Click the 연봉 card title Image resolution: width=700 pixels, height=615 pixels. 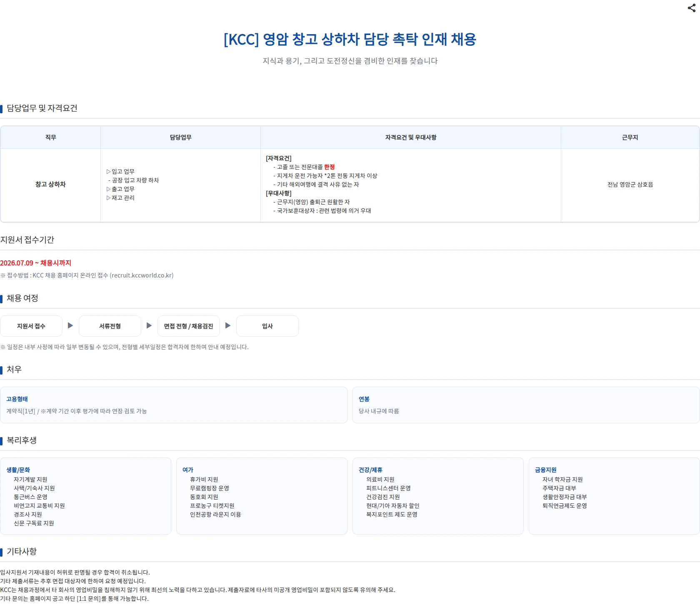364,399
